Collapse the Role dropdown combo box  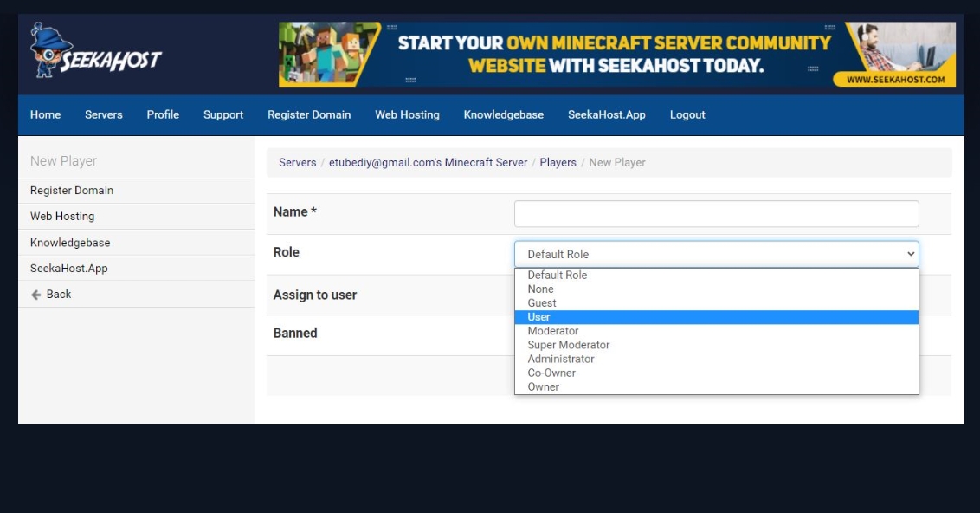point(716,254)
